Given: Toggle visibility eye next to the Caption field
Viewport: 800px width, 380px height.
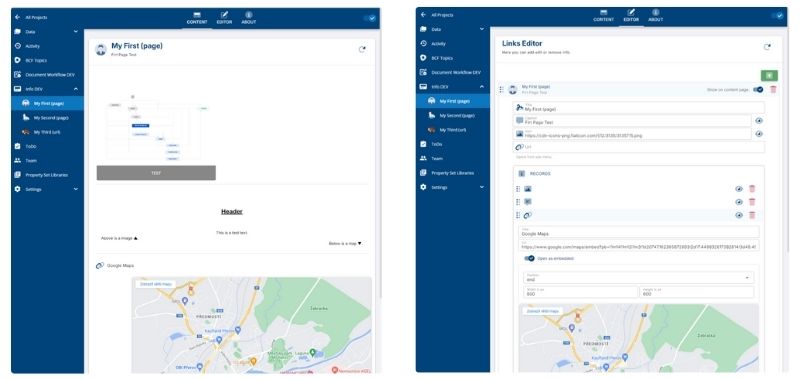Looking at the screenshot, I should [x=759, y=121].
